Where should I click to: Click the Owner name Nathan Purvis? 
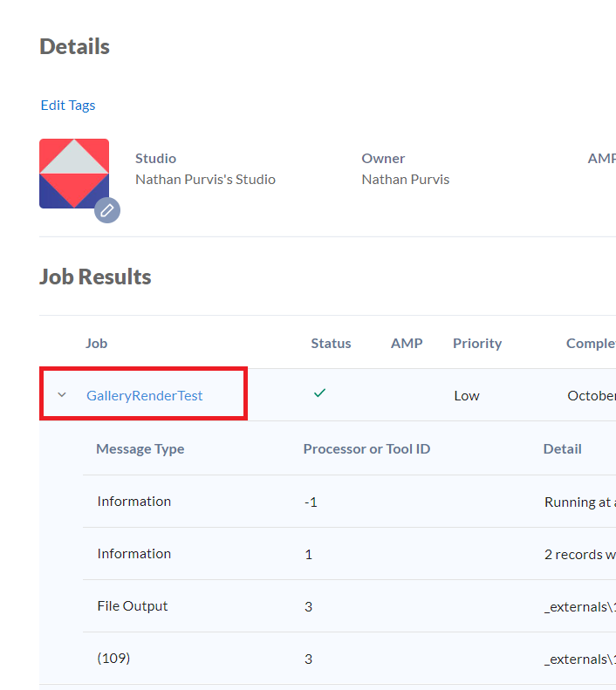pyautogui.click(x=406, y=179)
